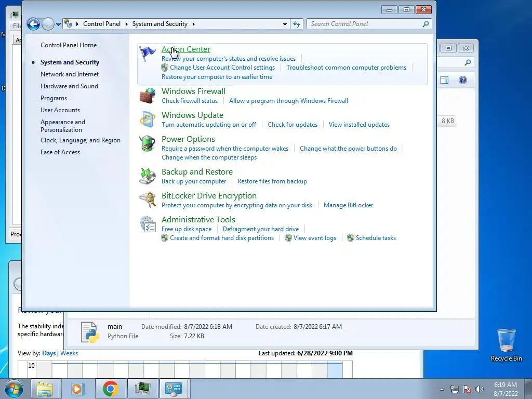Screen dimensions: 532x399
Task: Click the volume speaker tray icon
Action: (x=480, y=389)
